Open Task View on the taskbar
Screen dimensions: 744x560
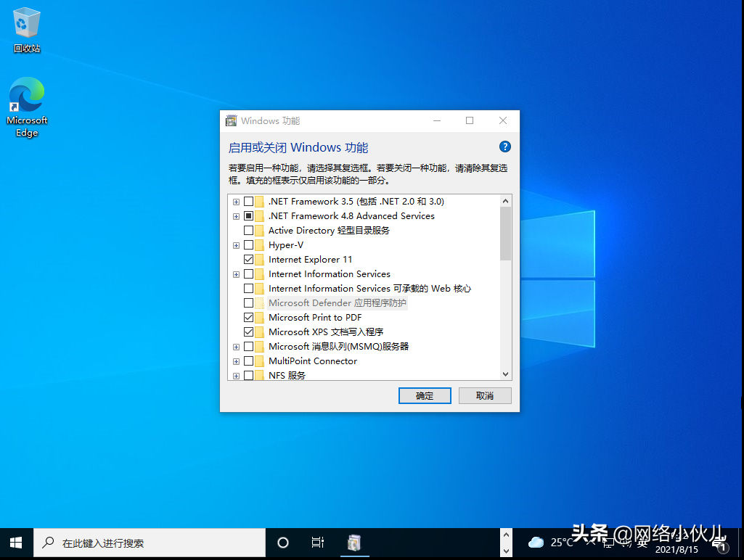tap(317, 542)
